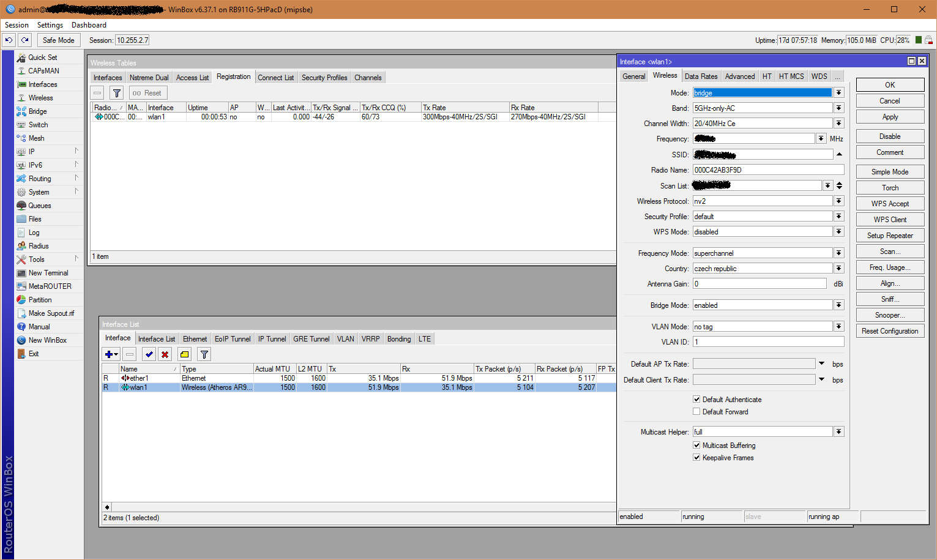Screen dimensions: 937x560
Task: Open Quick Set from the sidebar
Action: pos(42,58)
